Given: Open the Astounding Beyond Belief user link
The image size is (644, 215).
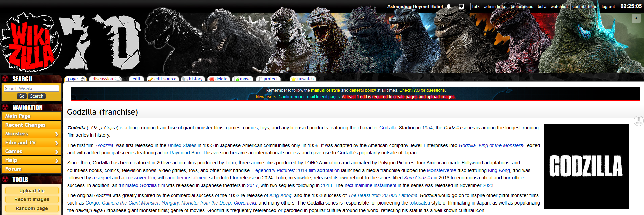Looking at the screenshot, I should [x=415, y=6].
